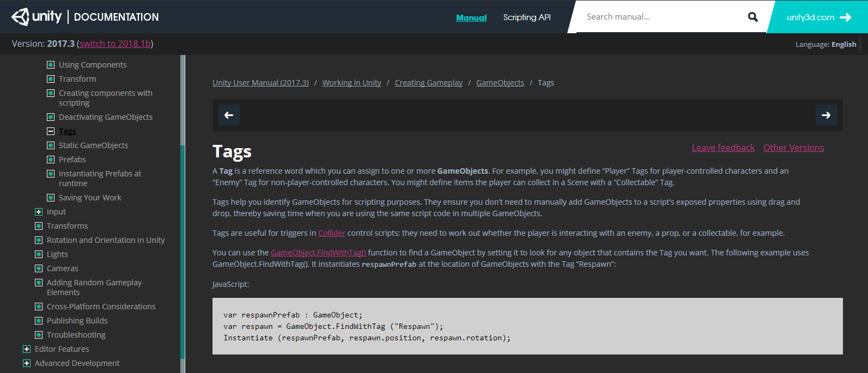Click the bullet icon beside Deactivating GameObjects

[x=51, y=117]
